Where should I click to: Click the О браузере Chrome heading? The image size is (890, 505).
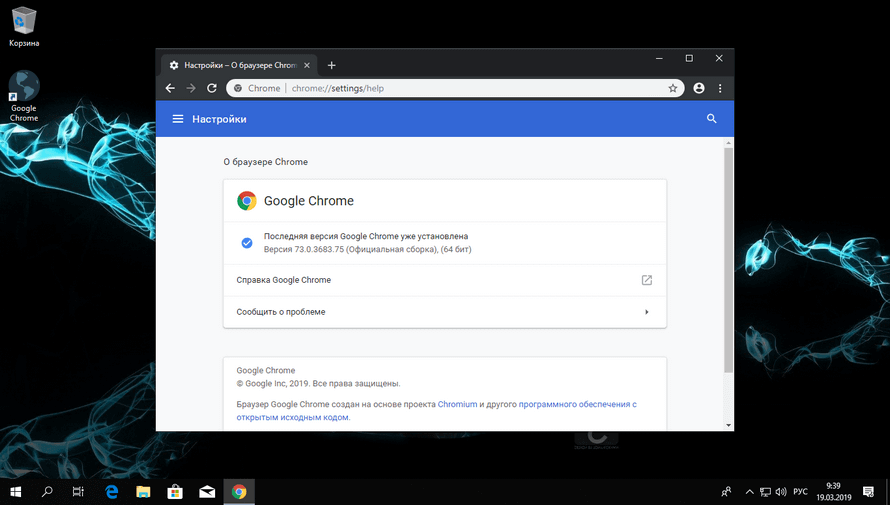tap(266, 162)
